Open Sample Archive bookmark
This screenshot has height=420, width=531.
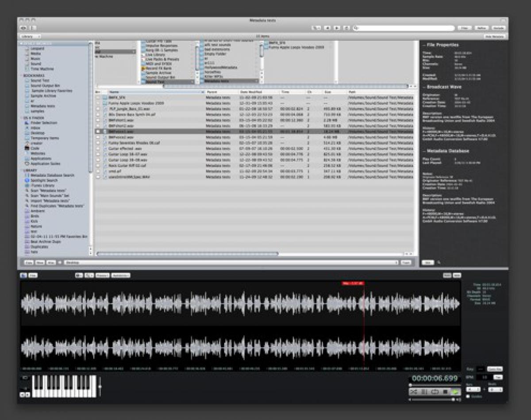[43, 95]
